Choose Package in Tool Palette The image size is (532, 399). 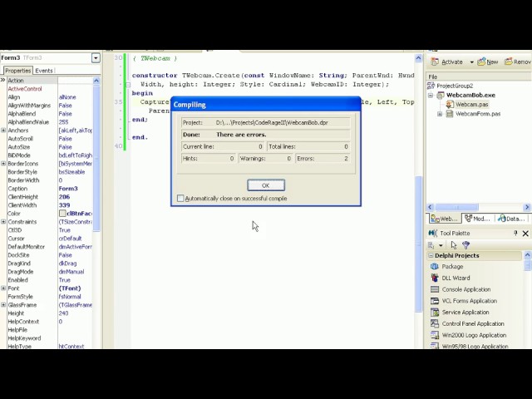(452, 266)
